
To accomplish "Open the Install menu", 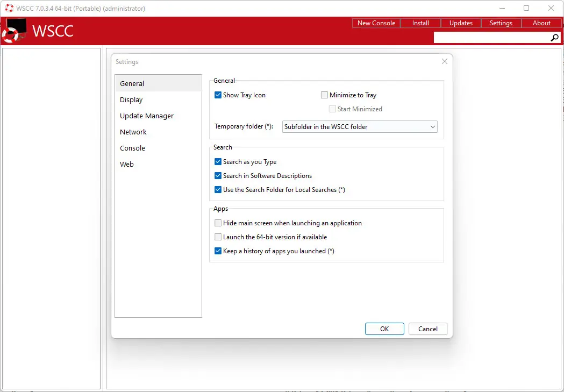I will tap(420, 23).
